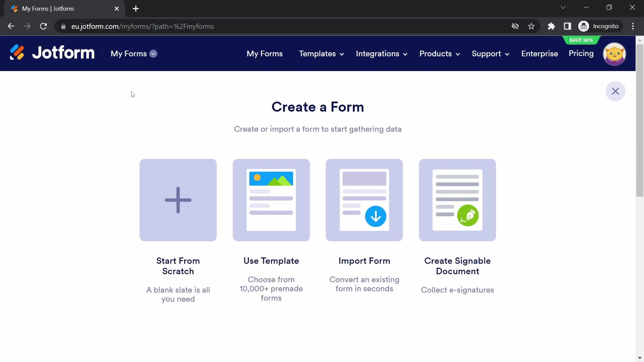Click 'Choose from 10,000+ premade forms' text
Viewport: 644px width, 362px height.
click(x=271, y=289)
